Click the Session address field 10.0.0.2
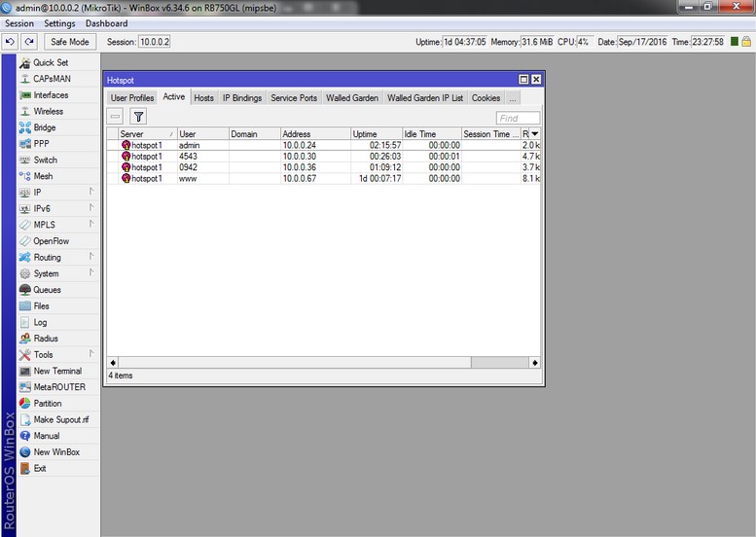The height and width of the screenshot is (537, 756). 155,42
